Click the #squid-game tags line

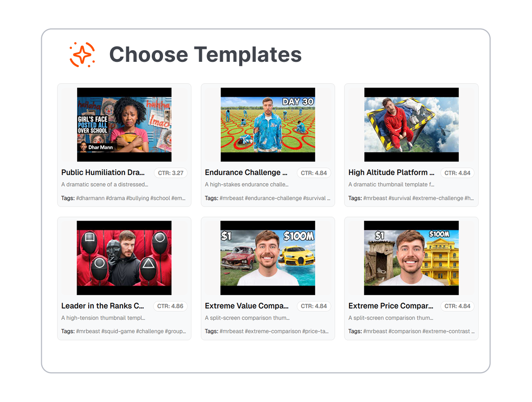(x=123, y=331)
